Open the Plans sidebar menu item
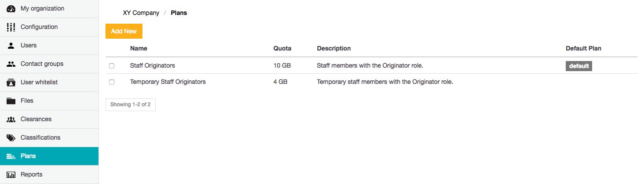The height and width of the screenshot is (184, 644). point(28,156)
